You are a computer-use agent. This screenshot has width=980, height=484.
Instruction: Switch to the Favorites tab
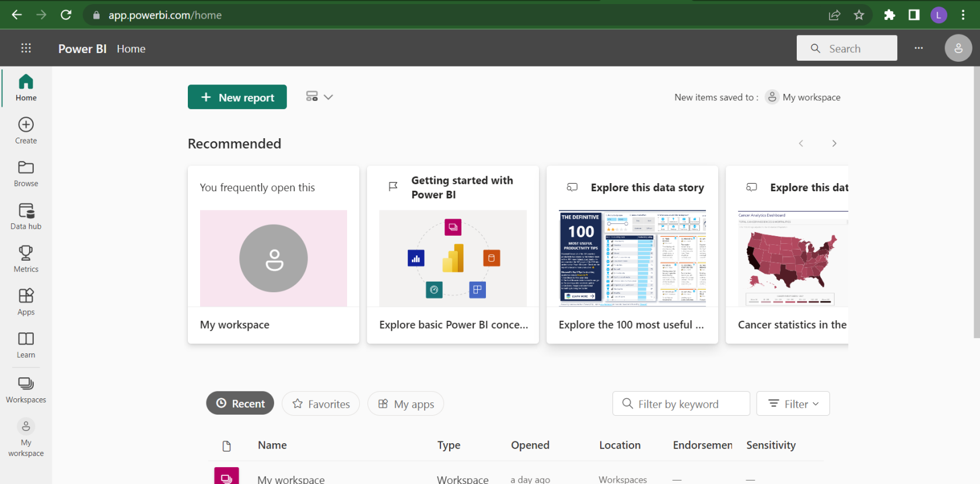coord(321,404)
